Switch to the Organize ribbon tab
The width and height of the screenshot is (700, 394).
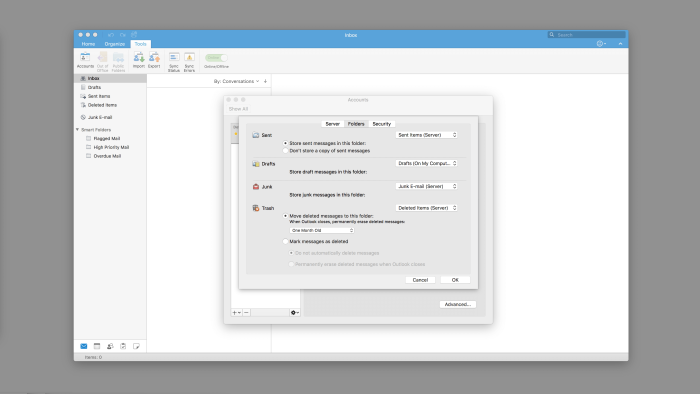pyautogui.click(x=115, y=44)
